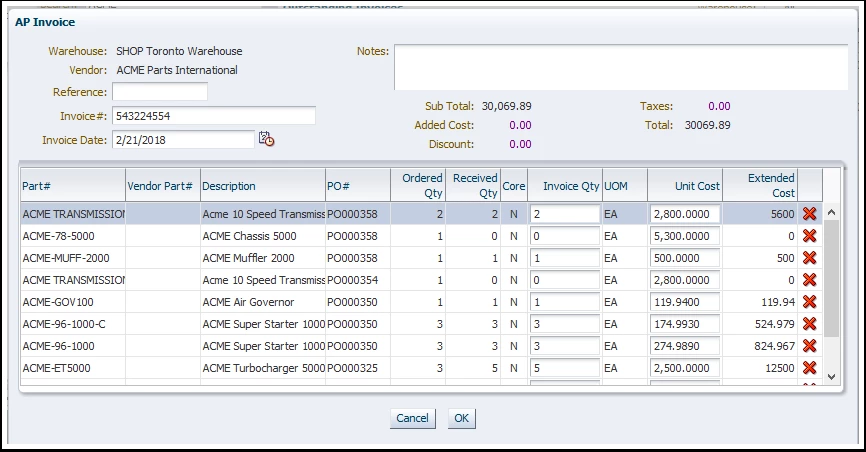This screenshot has height=452, width=866.
Task: Remove the ACME-96-1000-C invoice line
Action: point(809,324)
